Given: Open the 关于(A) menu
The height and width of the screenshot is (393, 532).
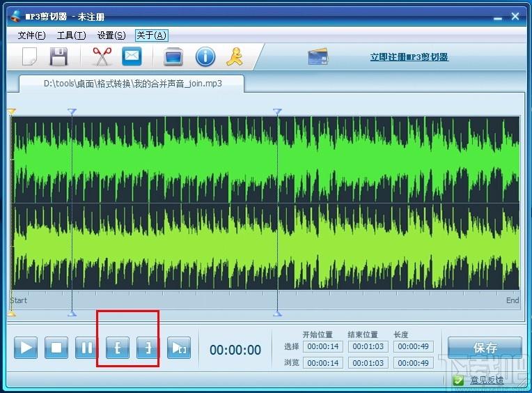Looking at the screenshot, I should coord(151,36).
